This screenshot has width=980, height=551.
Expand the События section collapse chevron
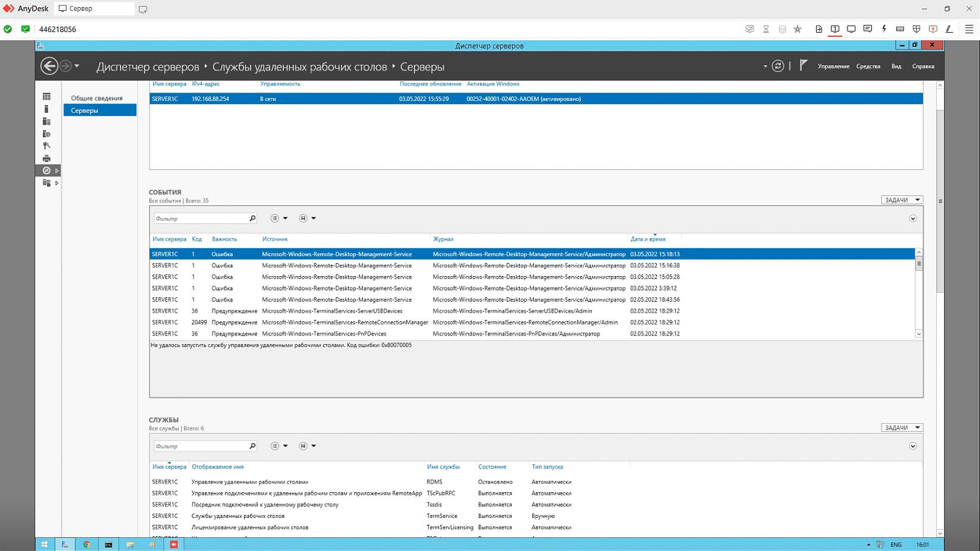[913, 218]
